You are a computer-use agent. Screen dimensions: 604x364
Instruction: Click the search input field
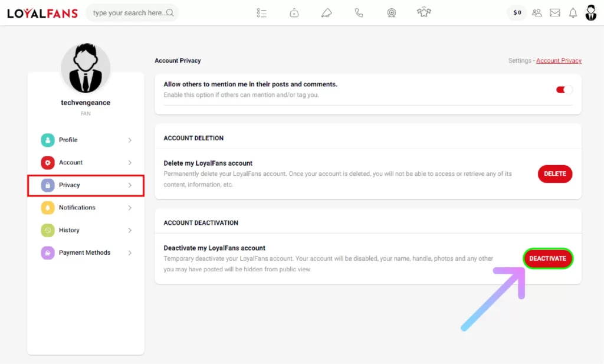[132, 13]
